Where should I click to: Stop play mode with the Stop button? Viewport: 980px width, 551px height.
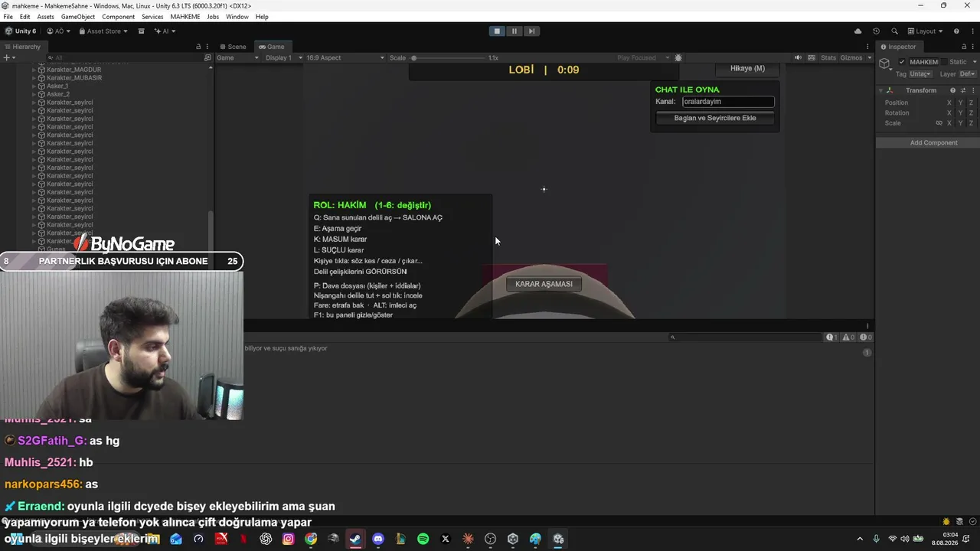tap(497, 31)
